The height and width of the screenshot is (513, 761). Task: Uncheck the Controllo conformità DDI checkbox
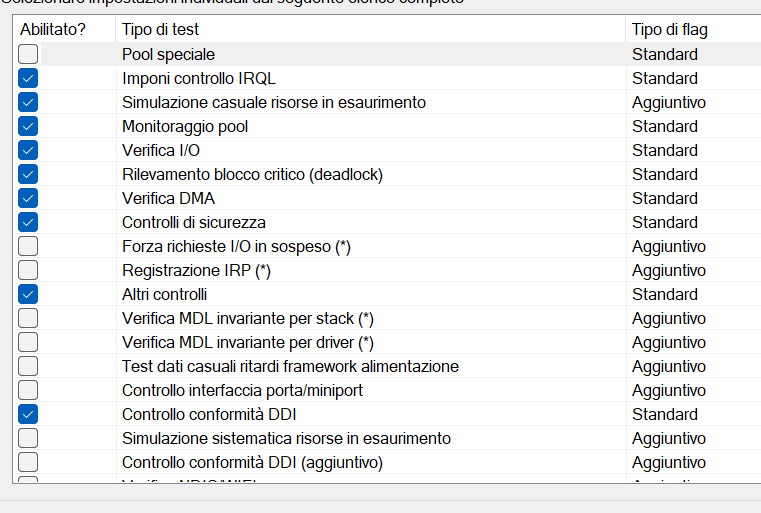coord(28,414)
